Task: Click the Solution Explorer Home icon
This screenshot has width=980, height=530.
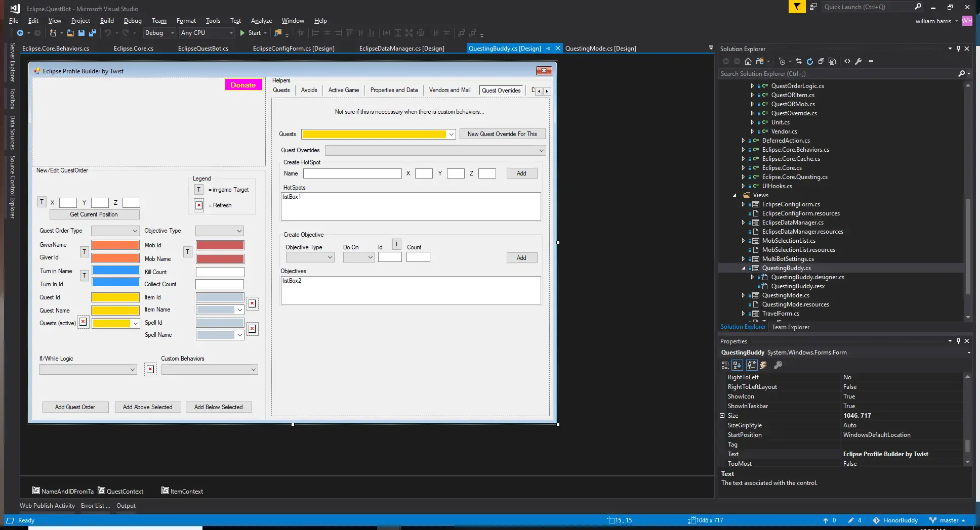Action: pos(748,61)
